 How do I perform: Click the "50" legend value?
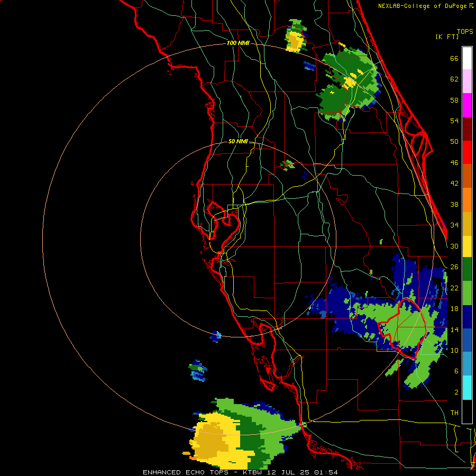(x=454, y=141)
